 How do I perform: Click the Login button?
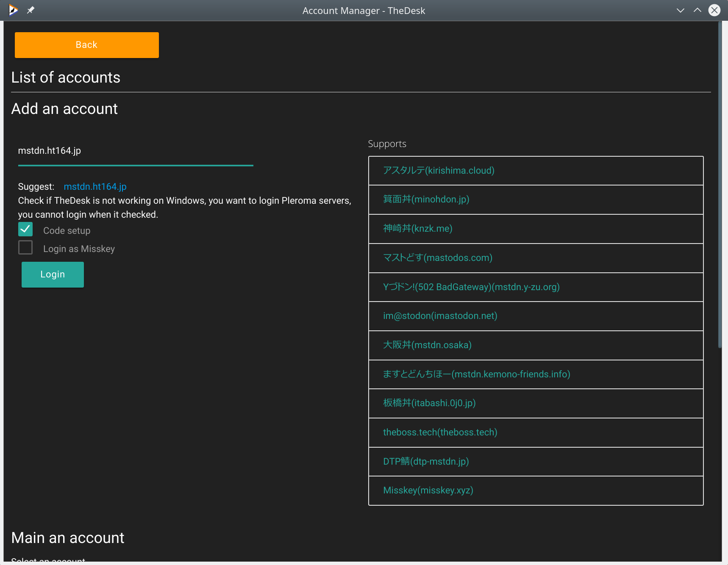click(53, 274)
